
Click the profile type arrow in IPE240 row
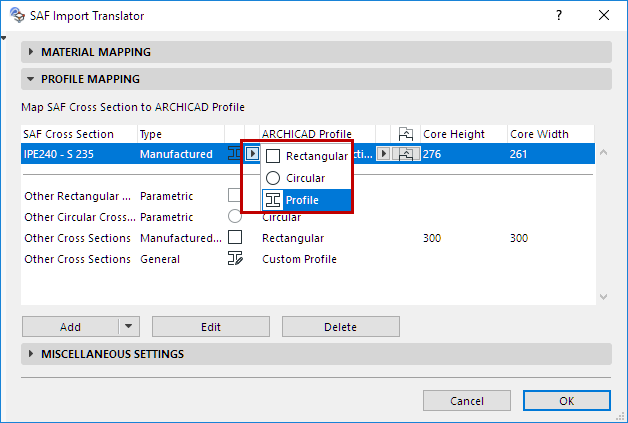click(252, 153)
